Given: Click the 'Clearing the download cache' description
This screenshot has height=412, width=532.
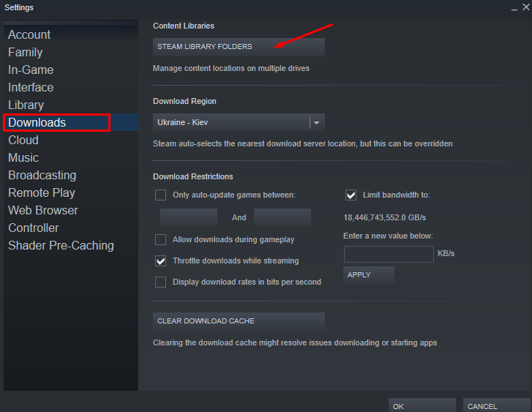Looking at the screenshot, I should (295, 342).
